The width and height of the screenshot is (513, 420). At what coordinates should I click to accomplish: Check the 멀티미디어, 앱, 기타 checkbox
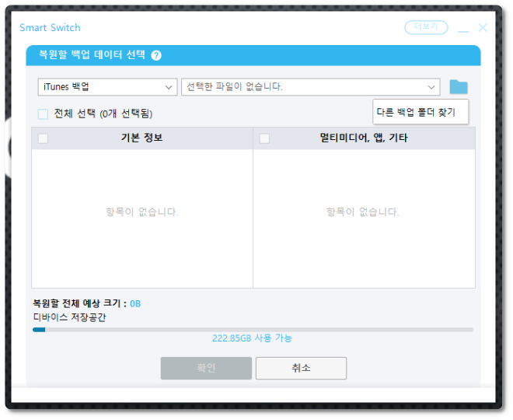(264, 138)
